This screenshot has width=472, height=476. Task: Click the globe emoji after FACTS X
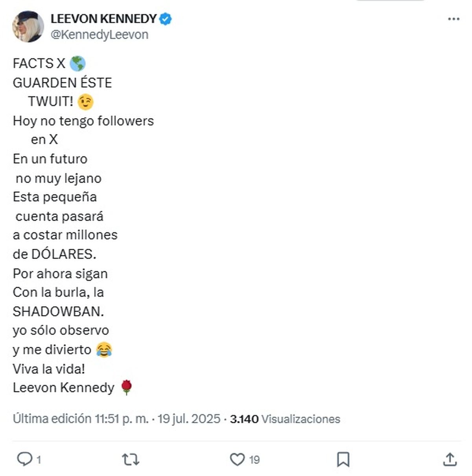(x=77, y=63)
